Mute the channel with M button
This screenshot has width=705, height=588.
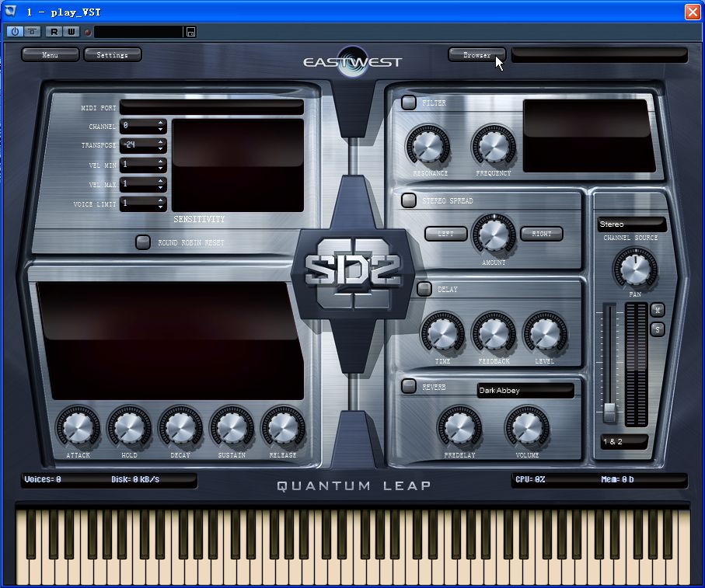[x=658, y=310]
